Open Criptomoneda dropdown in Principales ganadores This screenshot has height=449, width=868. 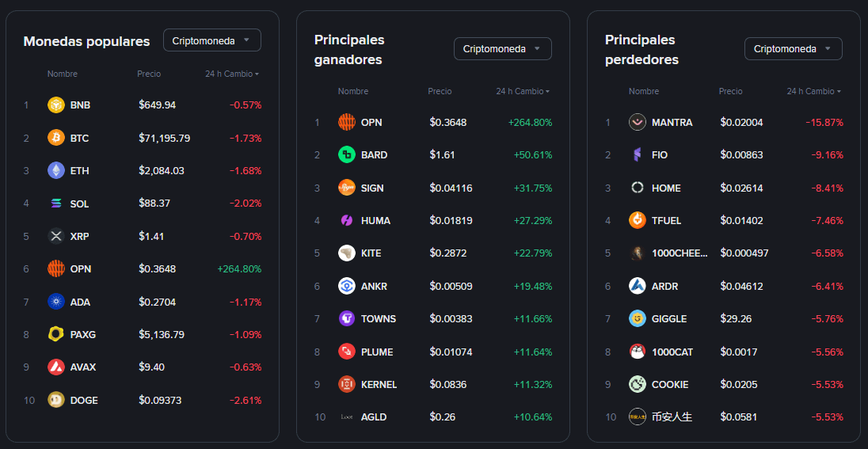(x=502, y=49)
